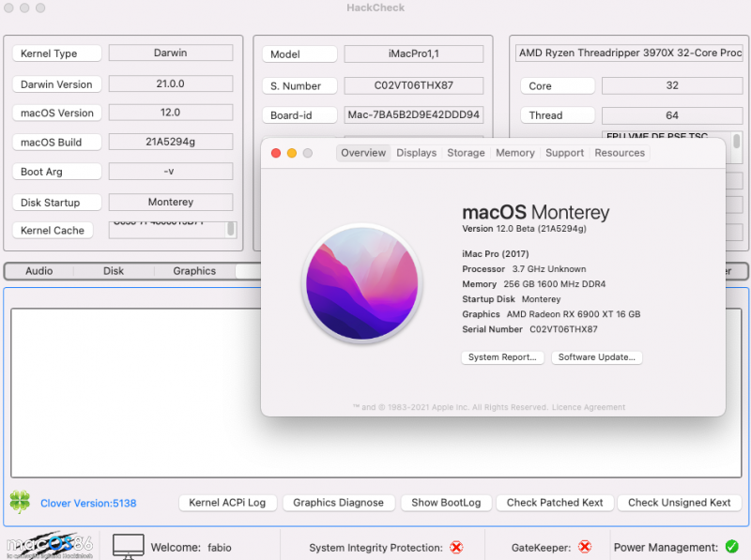
Task: Click the Graphics AMD Radeon RX 6900 XT text
Action: coord(551,314)
